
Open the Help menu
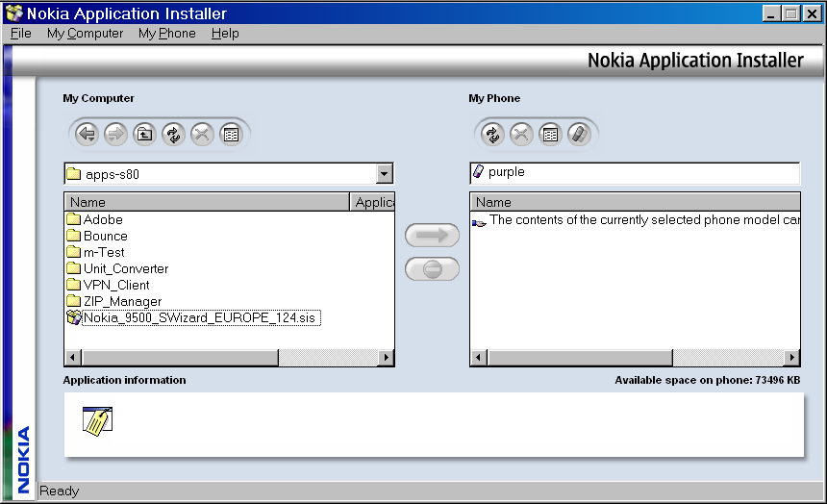tap(225, 34)
